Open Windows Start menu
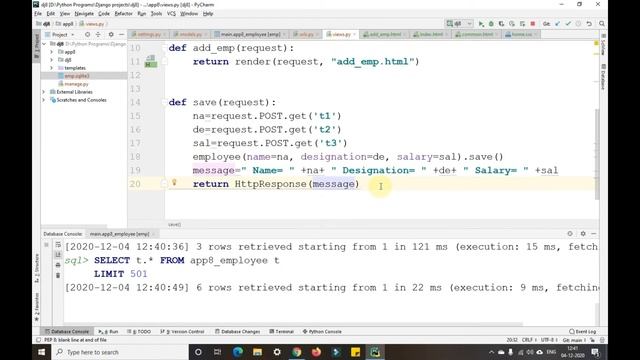The width and height of the screenshot is (640, 360). click(x=42, y=352)
